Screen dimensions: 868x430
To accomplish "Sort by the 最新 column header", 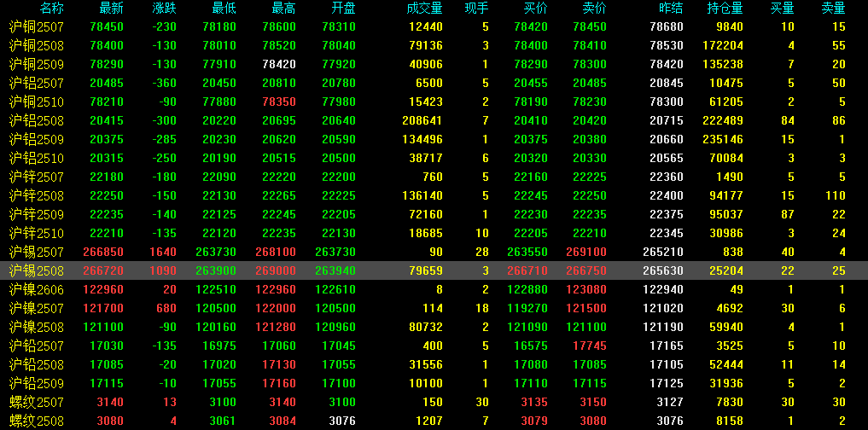I will [111, 9].
